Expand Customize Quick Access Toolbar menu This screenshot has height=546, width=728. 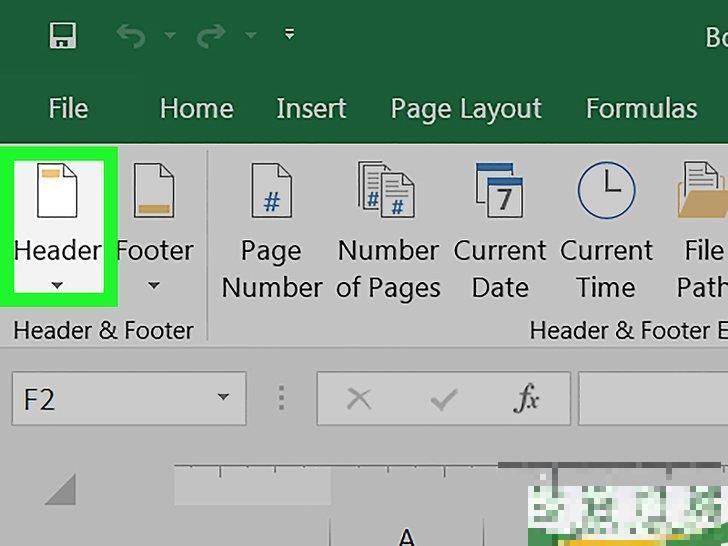[x=289, y=35]
